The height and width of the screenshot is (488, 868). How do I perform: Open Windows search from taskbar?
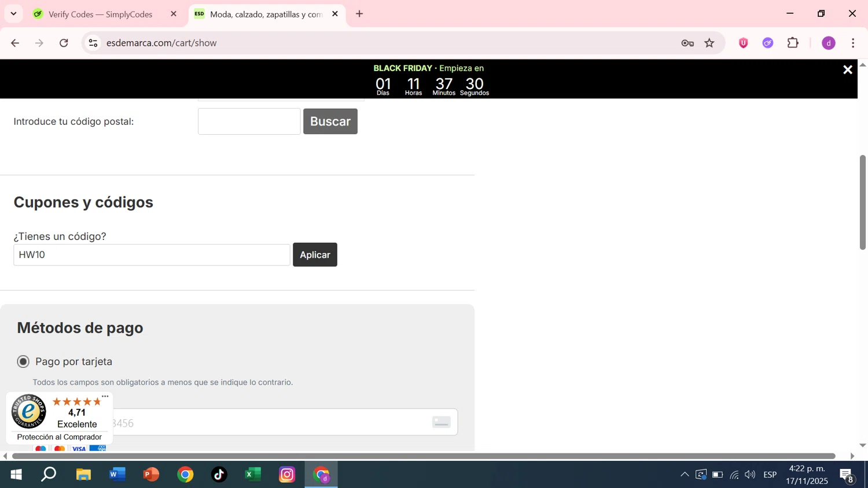coord(49,475)
